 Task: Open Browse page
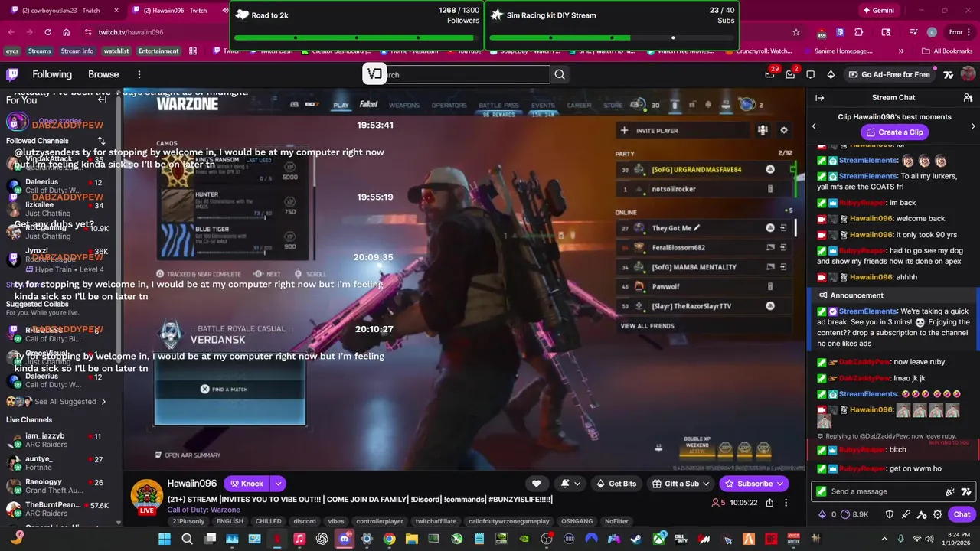point(103,74)
